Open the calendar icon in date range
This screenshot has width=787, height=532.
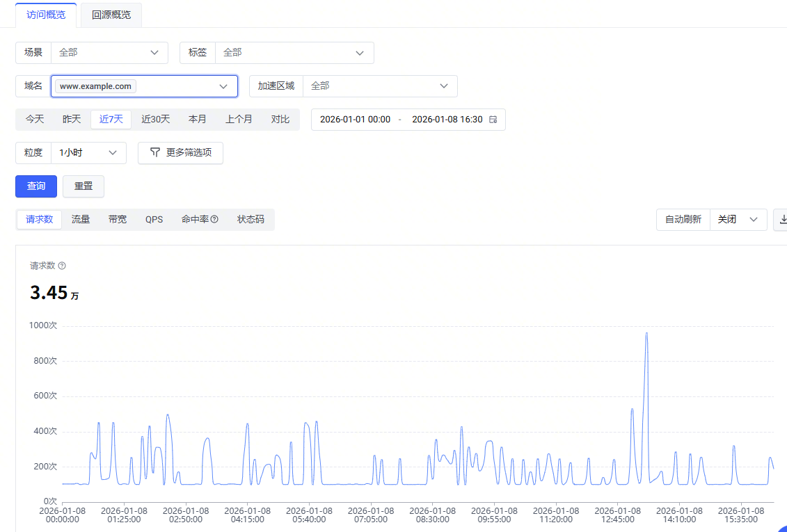click(x=493, y=120)
